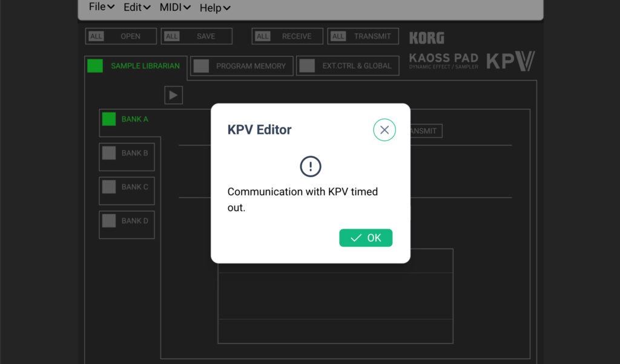
Task: Choose Bank D in the bank list
Action: click(127, 221)
